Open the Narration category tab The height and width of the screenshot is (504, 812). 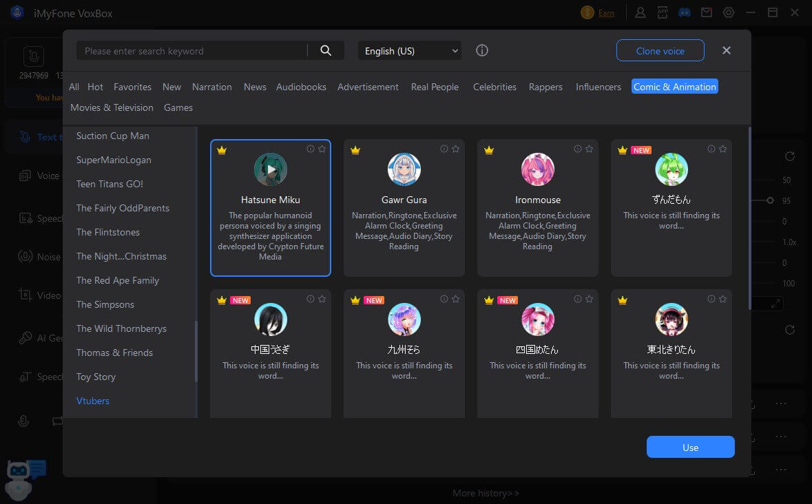(212, 87)
